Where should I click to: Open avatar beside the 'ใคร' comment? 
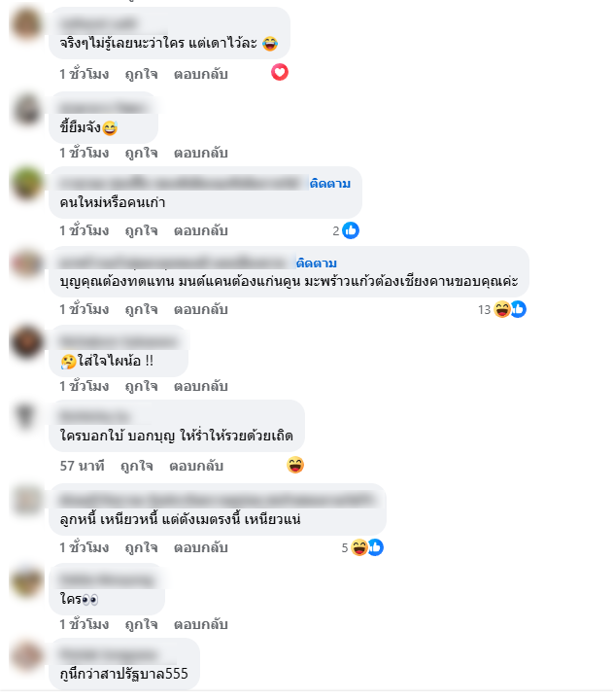pos(27,581)
